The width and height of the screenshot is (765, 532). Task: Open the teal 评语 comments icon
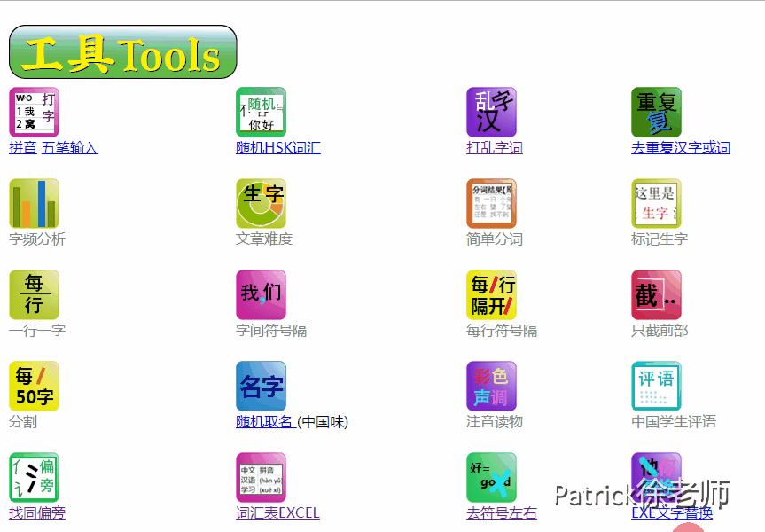pyautogui.click(x=656, y=387)
